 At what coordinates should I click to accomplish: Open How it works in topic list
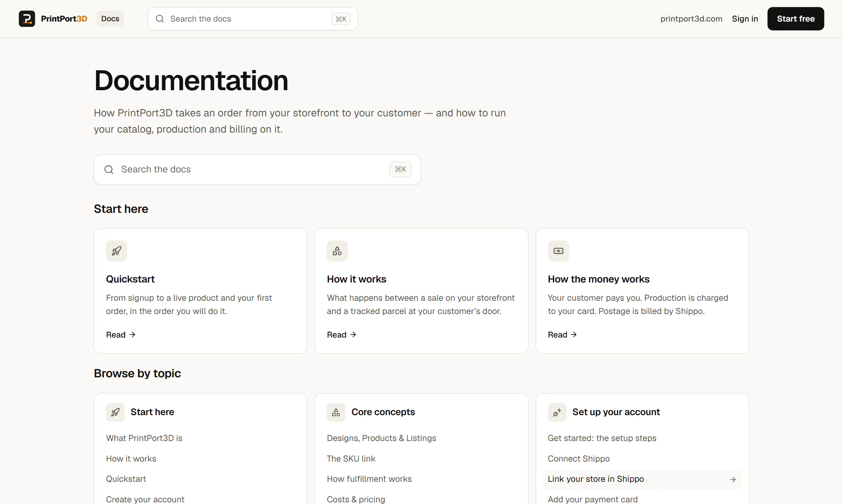pyautogui.click(x=131, y=459)
